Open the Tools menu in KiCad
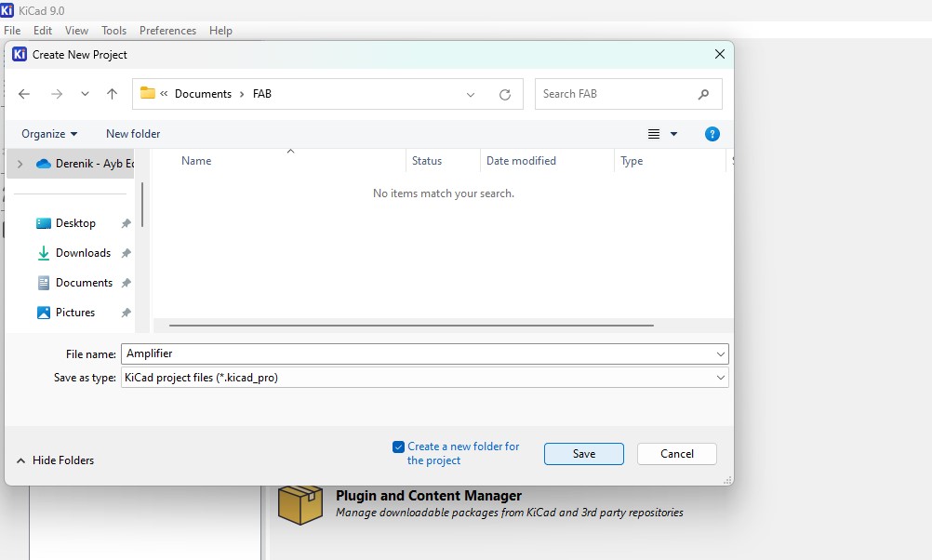This screenshot has width=932, height=560. [113, 31]
